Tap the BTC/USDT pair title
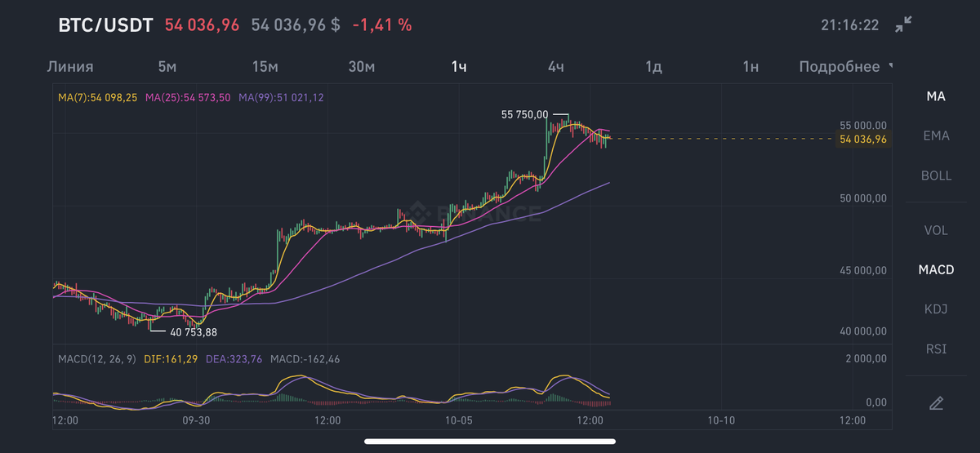The width and height of the screenshot is (980, 453). coord(105,25)
